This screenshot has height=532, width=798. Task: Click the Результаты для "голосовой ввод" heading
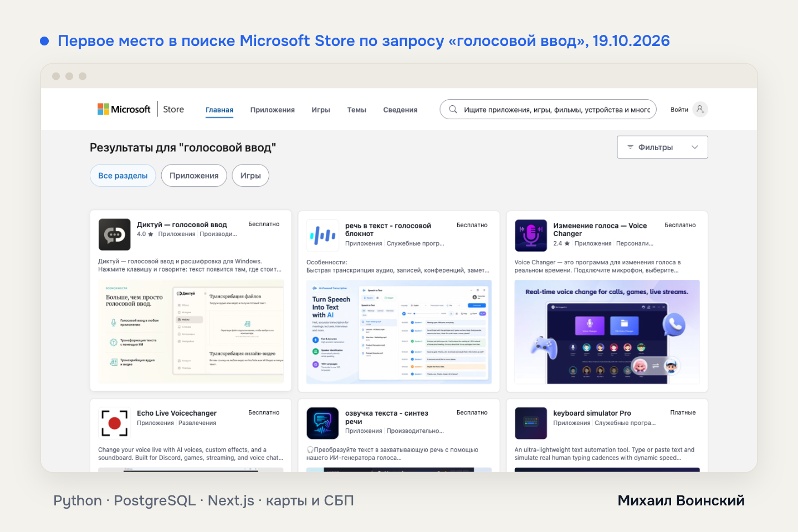click(x=183, y=147)
